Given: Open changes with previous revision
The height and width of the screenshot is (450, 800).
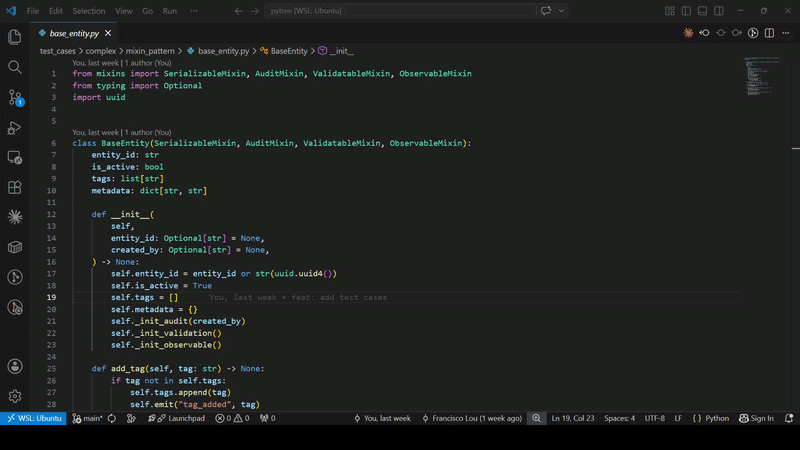Looking at the screenshot, I should click(x=705, y=33).
